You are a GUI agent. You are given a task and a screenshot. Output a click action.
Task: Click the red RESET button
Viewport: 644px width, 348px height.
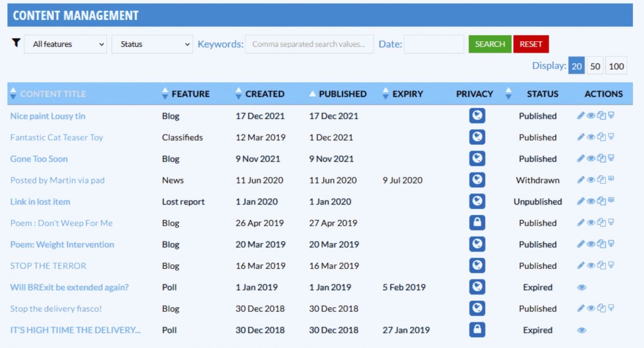coord(531,44)
